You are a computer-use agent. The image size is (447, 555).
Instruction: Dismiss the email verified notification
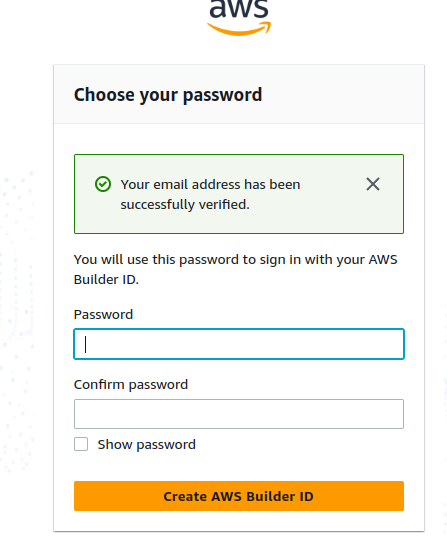[x=373, y=184]
